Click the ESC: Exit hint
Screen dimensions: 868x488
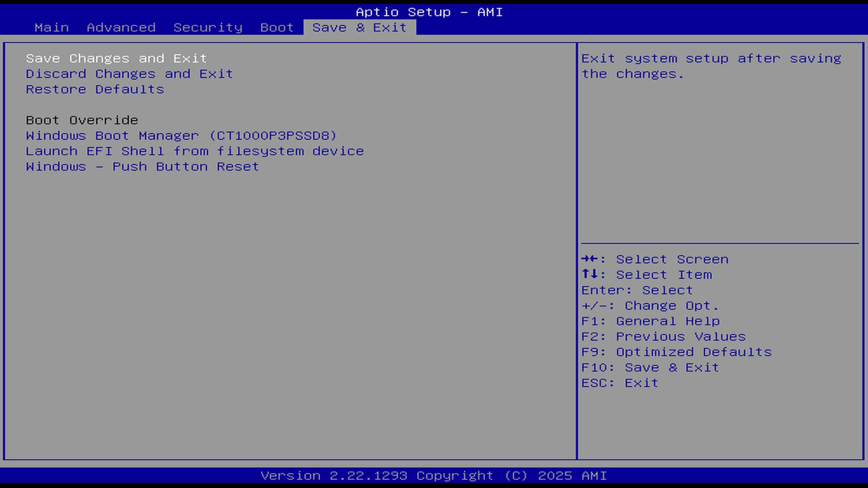tap(619, 383)
